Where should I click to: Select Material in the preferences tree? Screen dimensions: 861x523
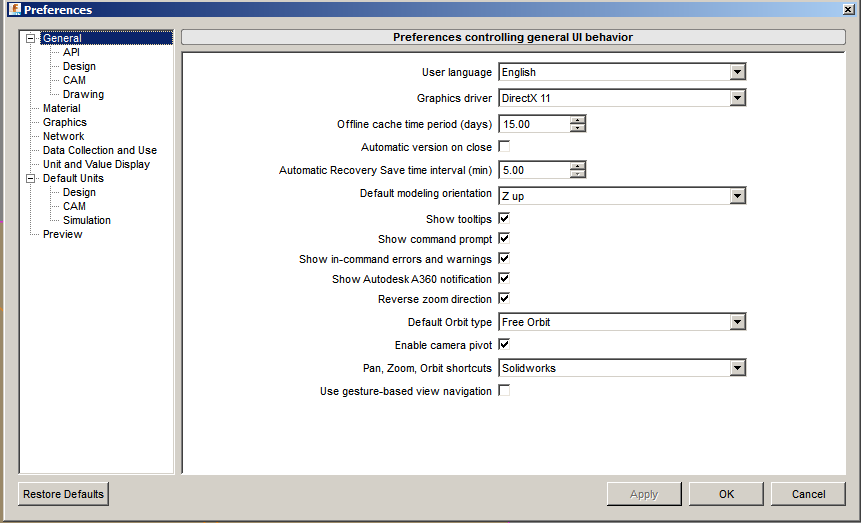62,108
